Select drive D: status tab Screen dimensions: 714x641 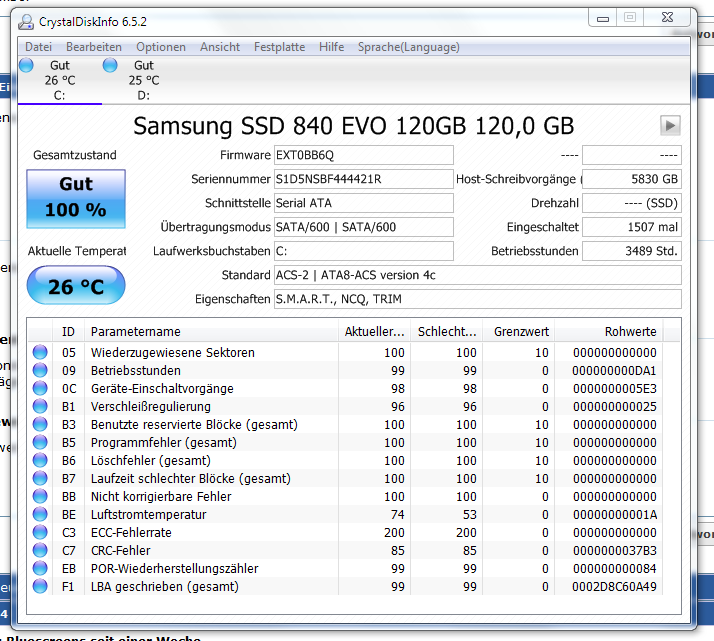tap(143, 80)
